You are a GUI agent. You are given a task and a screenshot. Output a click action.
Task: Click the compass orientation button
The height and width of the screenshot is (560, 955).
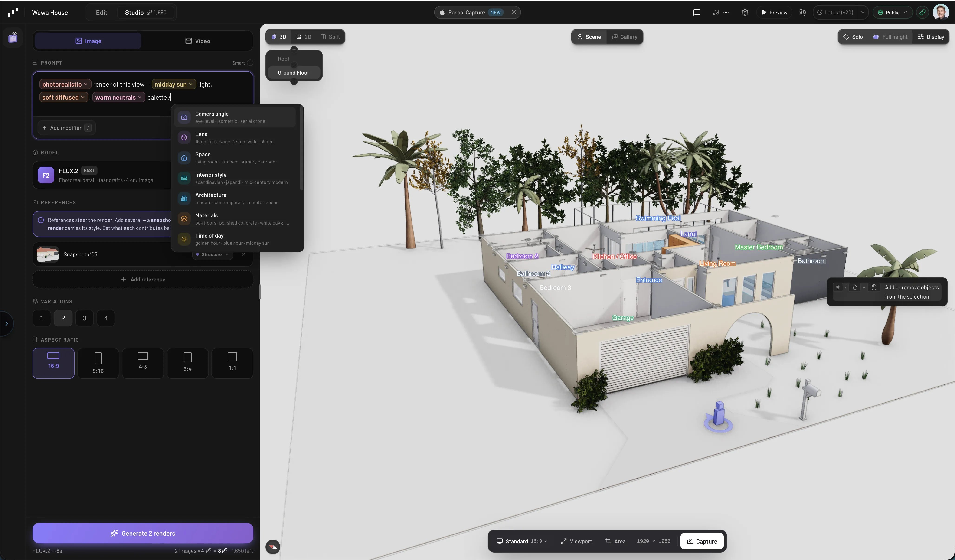(x=272, y=547)
